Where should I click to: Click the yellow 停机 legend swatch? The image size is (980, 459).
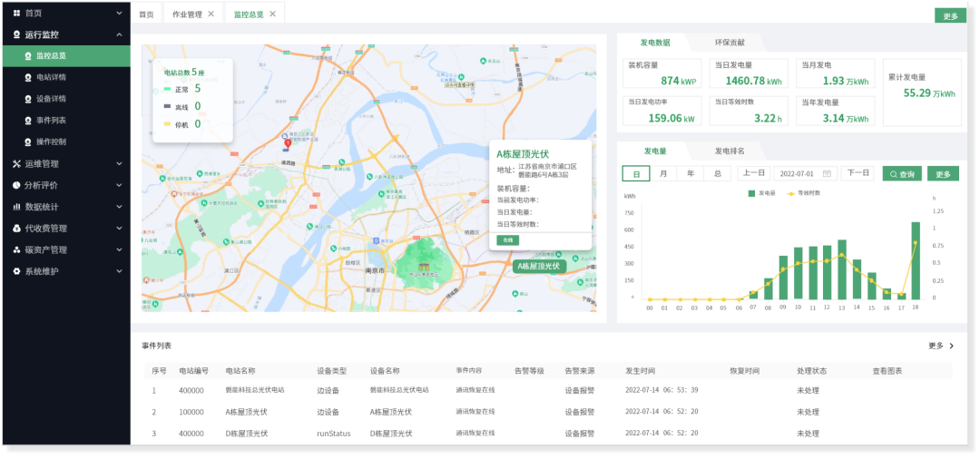pyautogui.click(x=167, y=125)
